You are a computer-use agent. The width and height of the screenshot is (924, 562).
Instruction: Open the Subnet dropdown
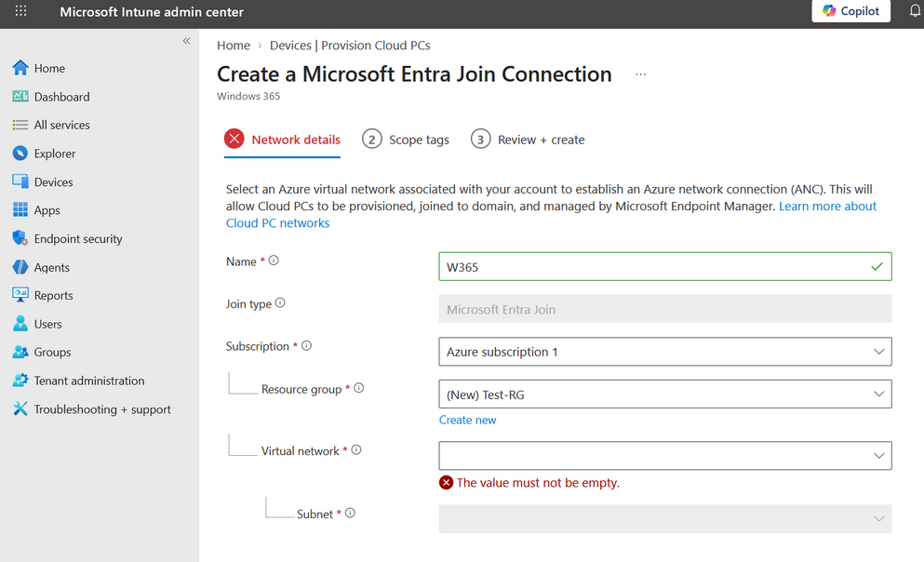point(664,519)
